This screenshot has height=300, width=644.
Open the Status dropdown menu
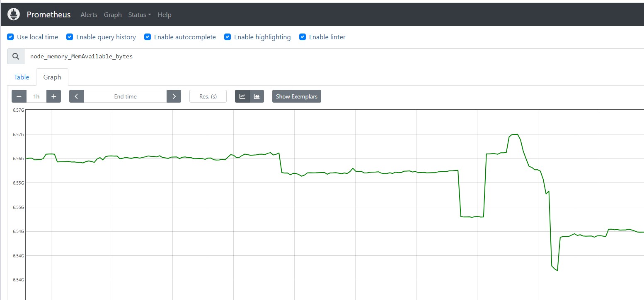coord(139,14)
